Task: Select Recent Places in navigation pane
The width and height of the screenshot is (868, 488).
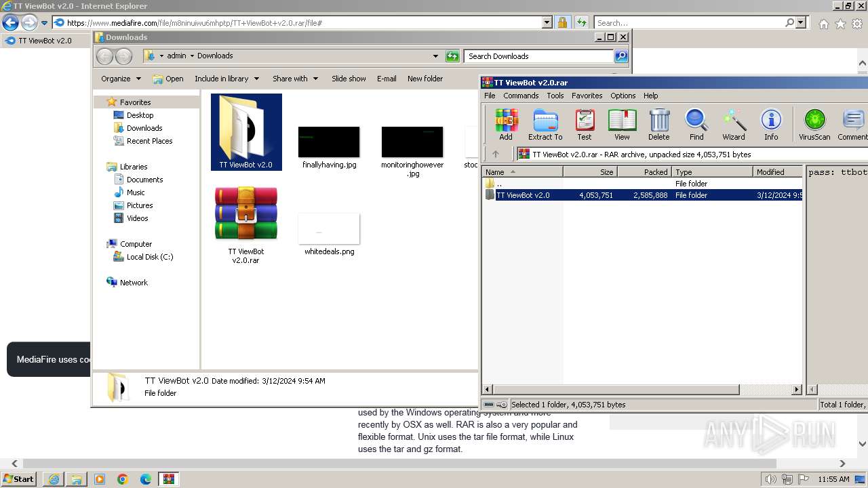Action: point(149,141)
